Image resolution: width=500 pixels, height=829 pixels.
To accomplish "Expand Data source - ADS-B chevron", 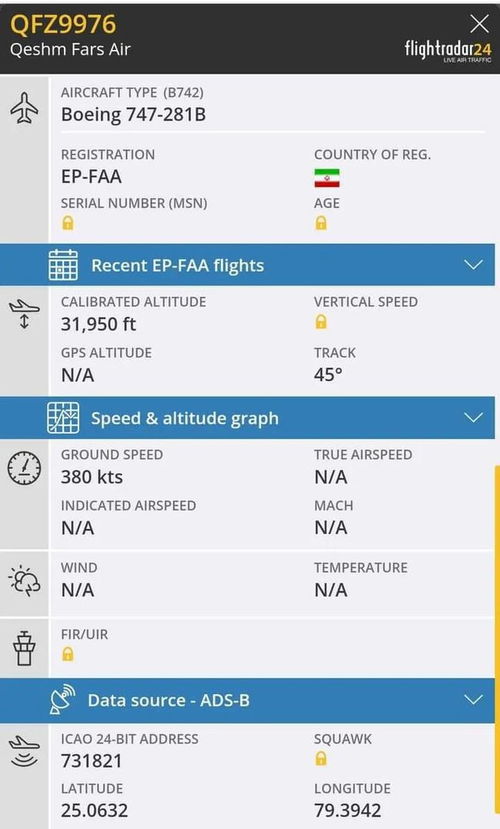I will point(473,699).
